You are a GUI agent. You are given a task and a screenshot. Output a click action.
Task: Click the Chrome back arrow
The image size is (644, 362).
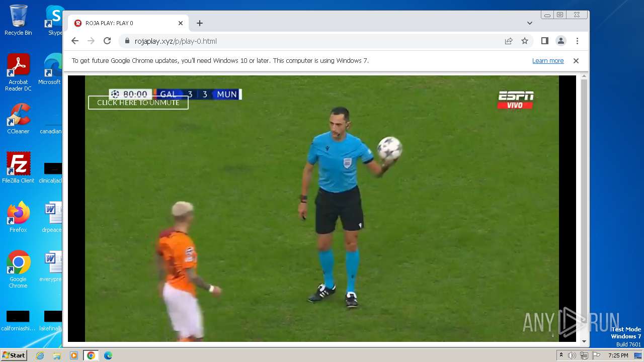(x=75, y=41)
